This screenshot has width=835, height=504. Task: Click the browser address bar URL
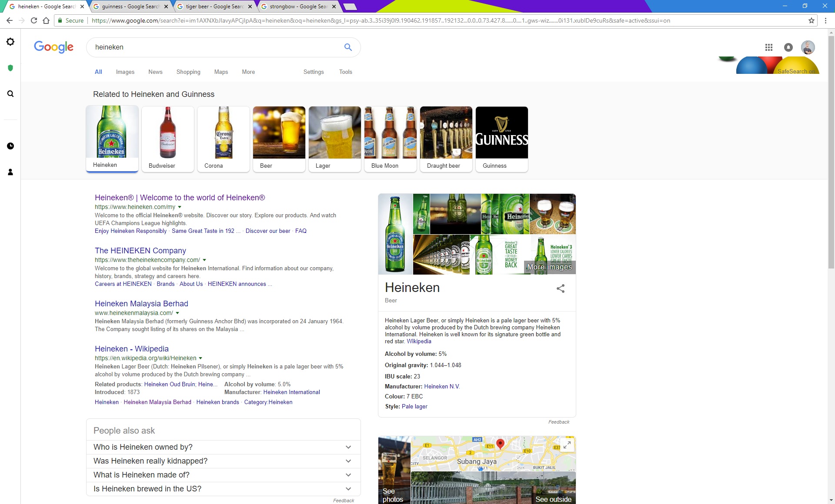[x=381, y=20]
